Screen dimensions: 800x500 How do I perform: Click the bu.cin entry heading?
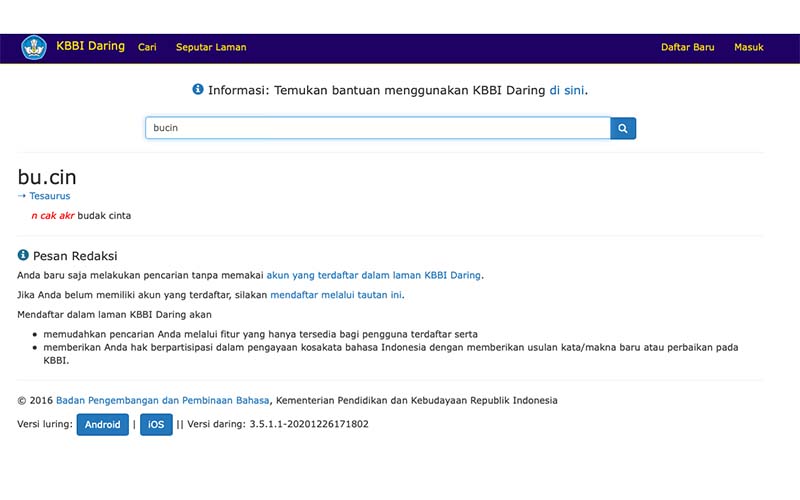[47, 177]
